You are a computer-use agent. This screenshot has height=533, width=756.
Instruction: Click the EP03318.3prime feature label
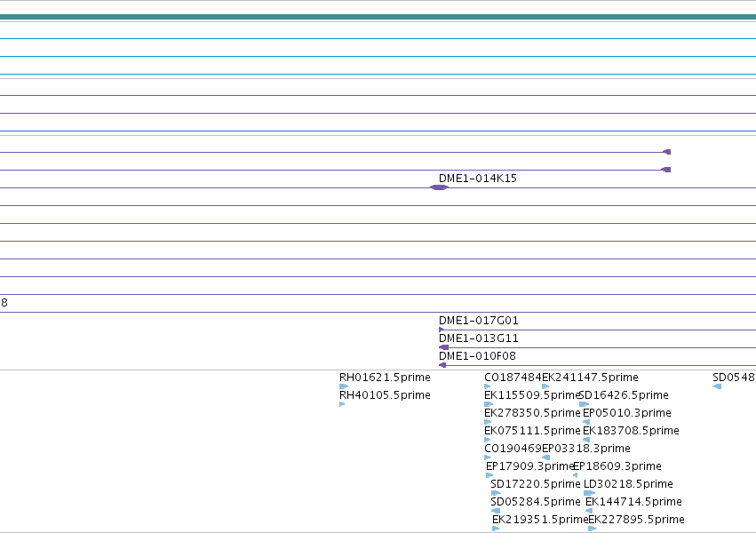(586, 449)
